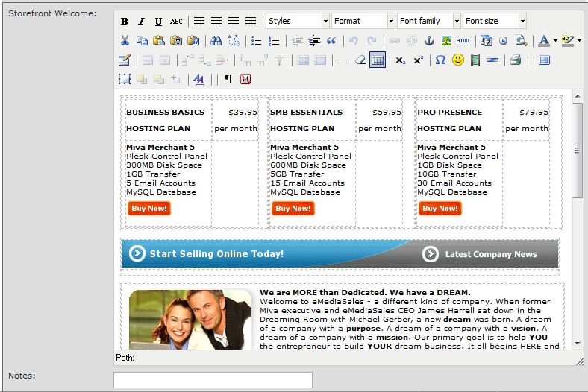Toggle underline formatting
This screenshot has width=588, height=392.
coord(159,22)
